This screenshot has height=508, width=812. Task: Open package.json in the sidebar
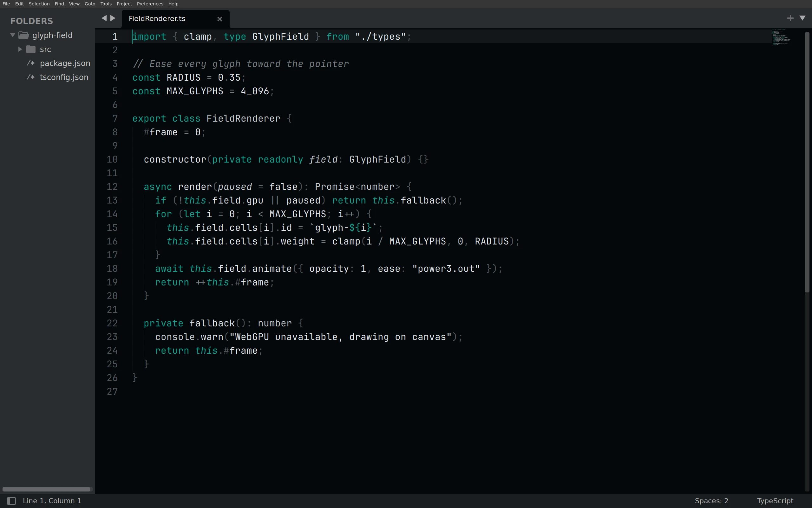click(x=65, y=63)
